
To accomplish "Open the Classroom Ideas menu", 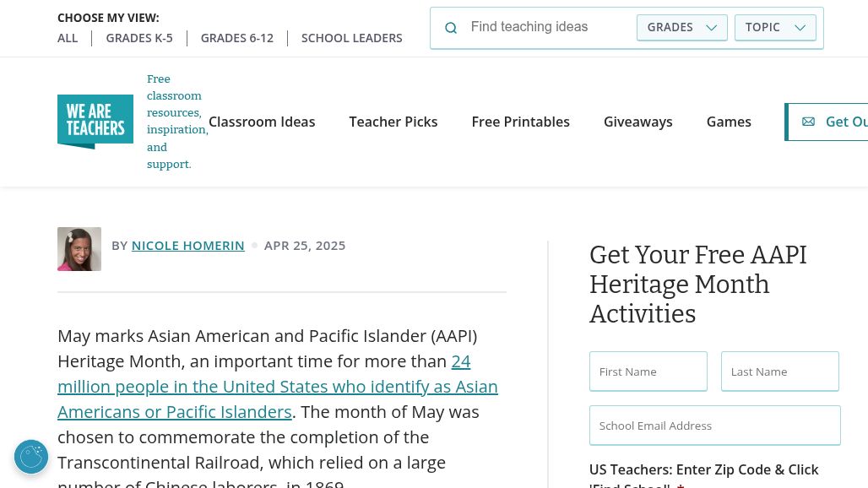I will pos(262,122).
